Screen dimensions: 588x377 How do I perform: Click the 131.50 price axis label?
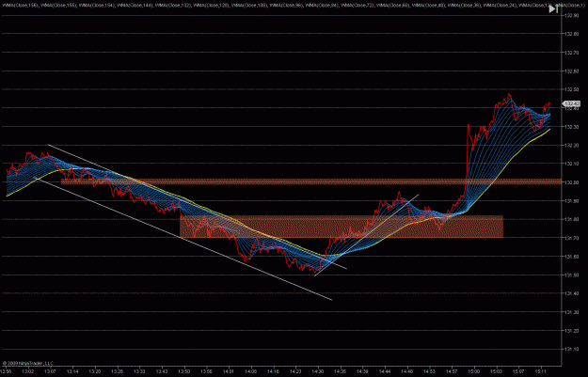[571, 275]
